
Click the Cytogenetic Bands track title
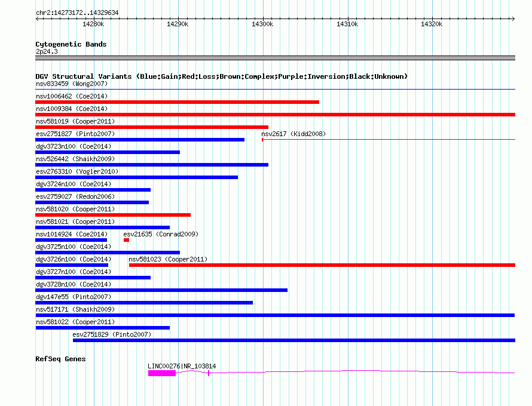click(71, 44)
